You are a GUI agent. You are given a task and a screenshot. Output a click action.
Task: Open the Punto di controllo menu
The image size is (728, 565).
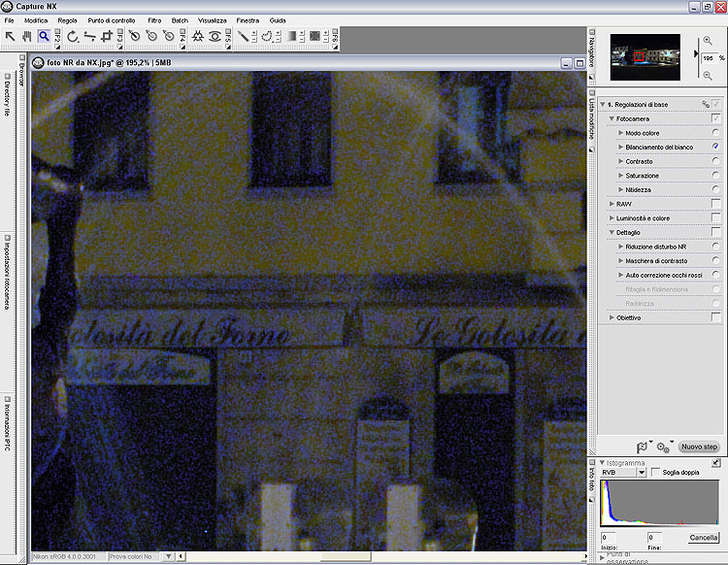point(112,20)
